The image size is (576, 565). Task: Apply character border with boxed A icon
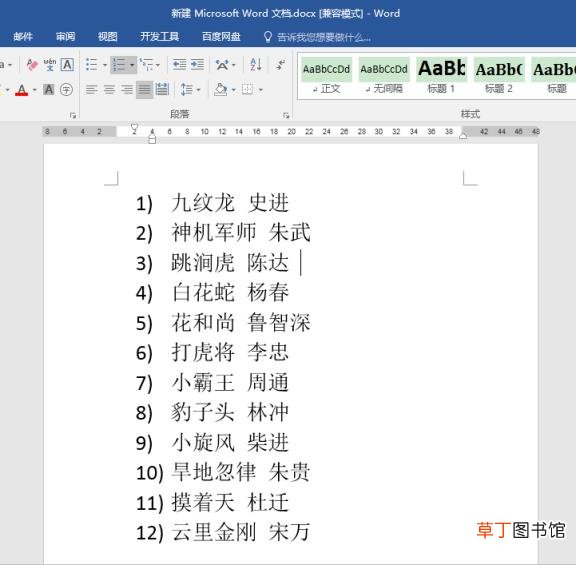point(67,65)
